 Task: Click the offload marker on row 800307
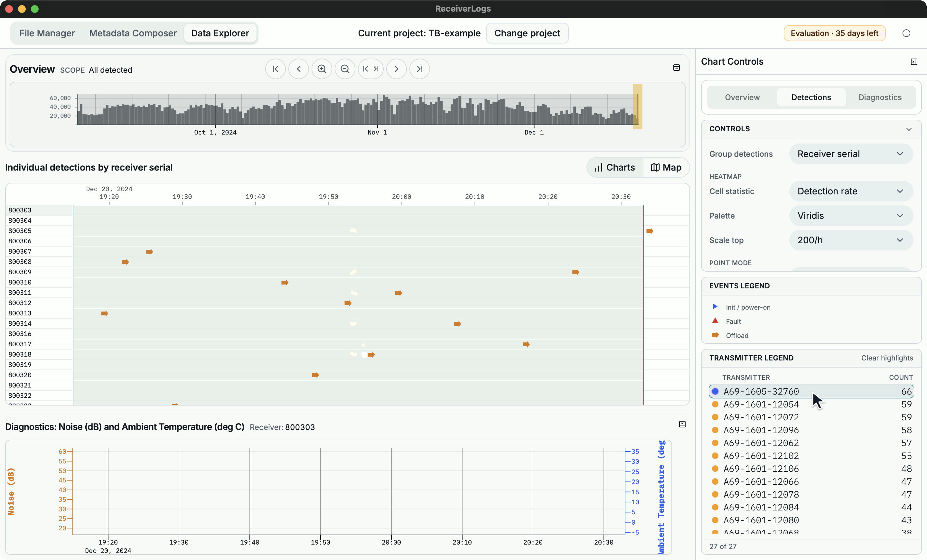tap(149, 252)
